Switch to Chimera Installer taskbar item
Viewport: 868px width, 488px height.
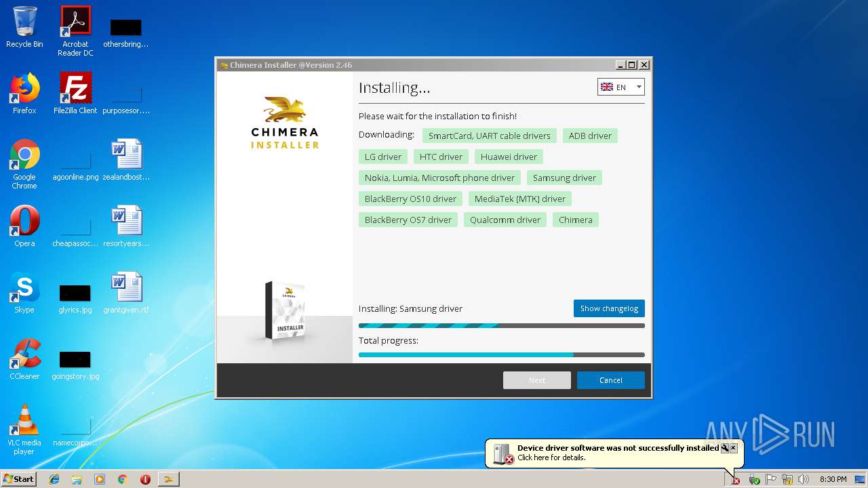[169, 479]
